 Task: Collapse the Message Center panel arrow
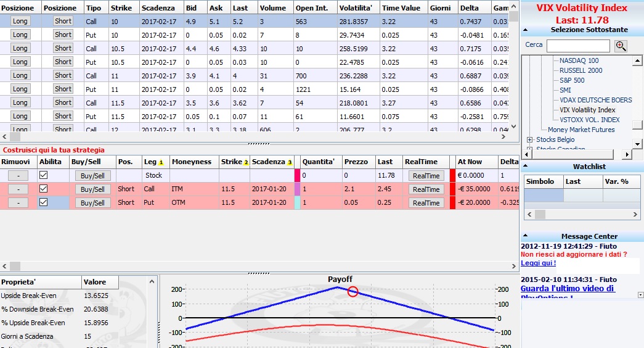point(525,236)
